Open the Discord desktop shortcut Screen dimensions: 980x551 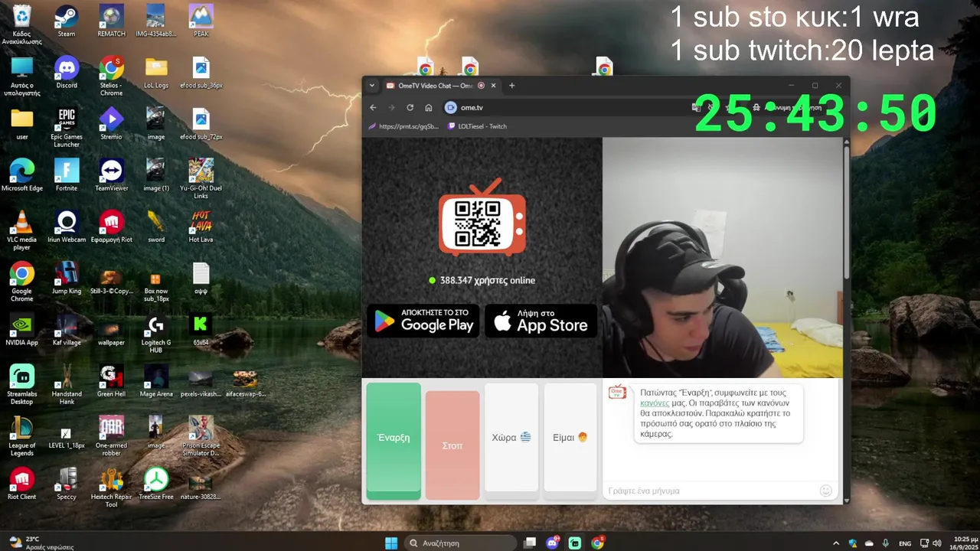(67, 73)
